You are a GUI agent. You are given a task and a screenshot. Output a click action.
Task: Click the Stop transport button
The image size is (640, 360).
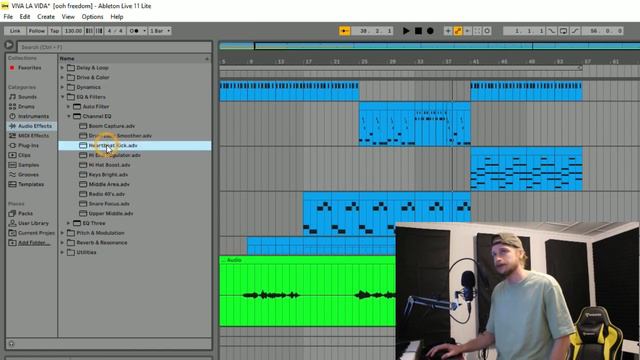coord(418,31)
